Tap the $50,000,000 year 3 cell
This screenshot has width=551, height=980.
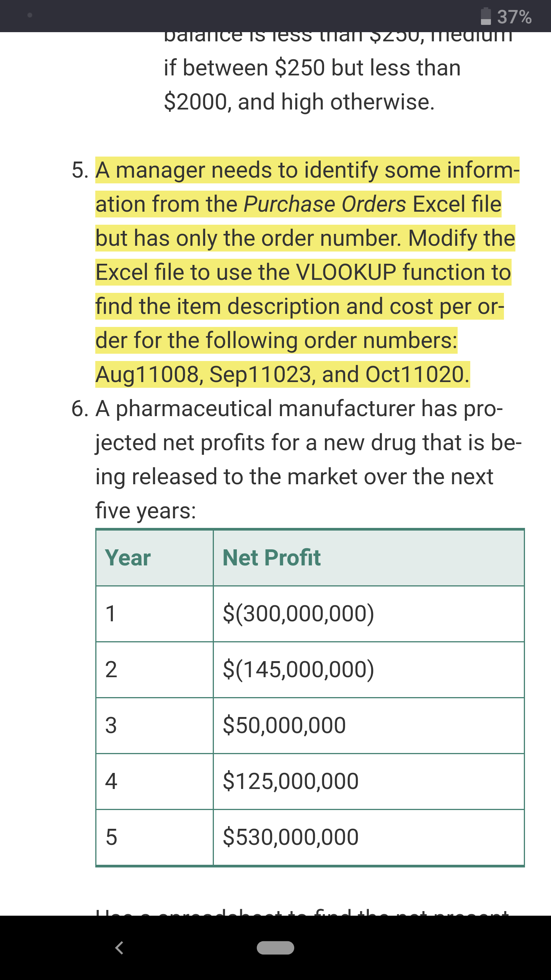coord(368,725)
